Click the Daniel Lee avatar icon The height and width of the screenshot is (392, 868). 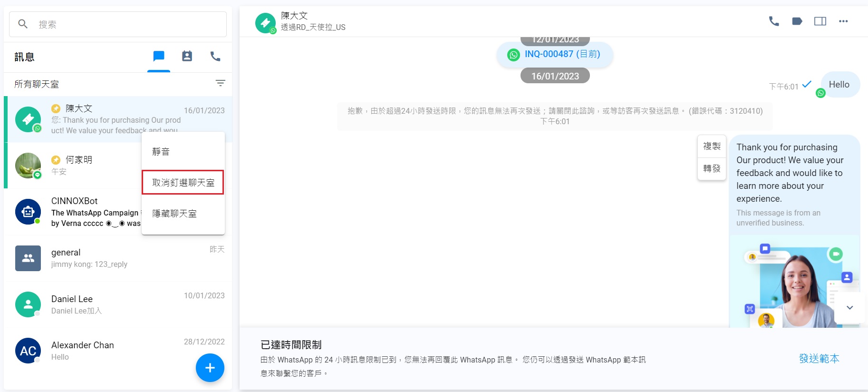coord(28,304)
